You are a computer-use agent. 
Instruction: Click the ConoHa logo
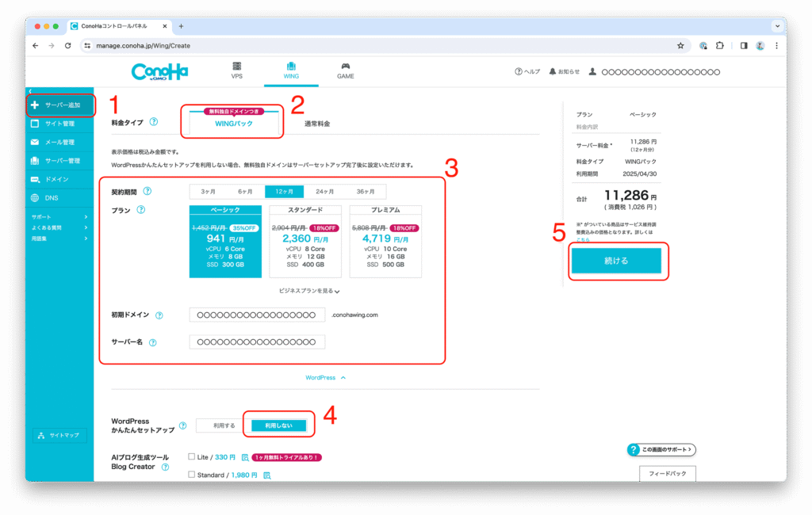(159, 71)
